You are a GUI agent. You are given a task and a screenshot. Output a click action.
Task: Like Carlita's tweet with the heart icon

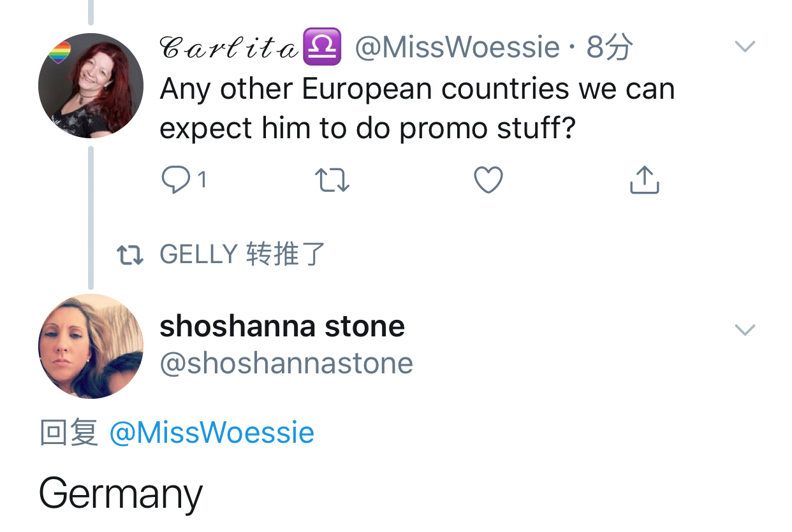488,180
